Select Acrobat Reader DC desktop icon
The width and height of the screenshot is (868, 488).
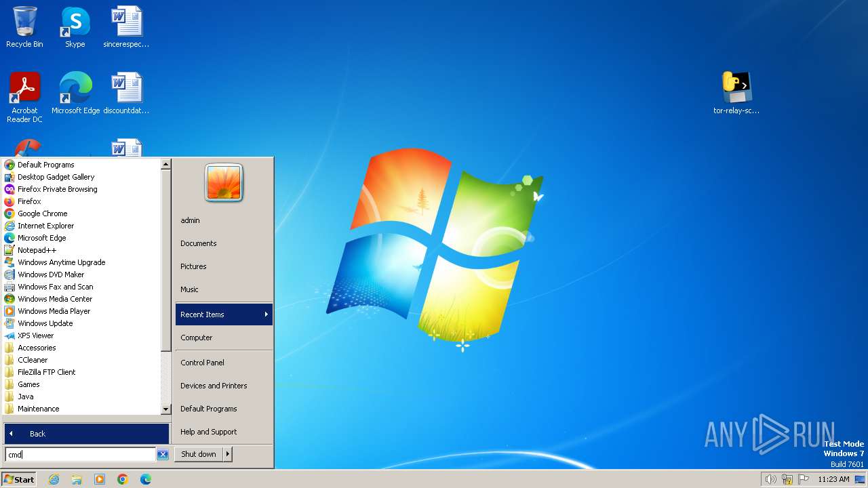pos(24,98)
